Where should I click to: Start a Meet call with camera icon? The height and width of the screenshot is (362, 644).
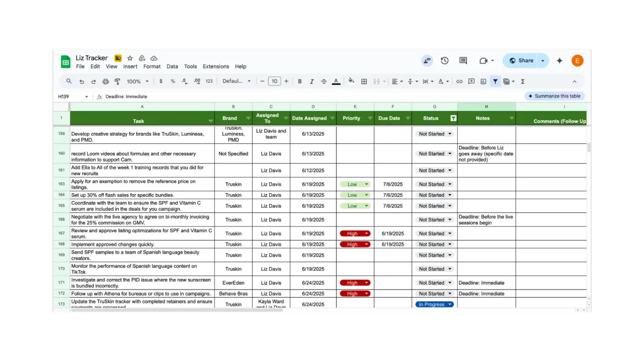[x=484, y=61]
